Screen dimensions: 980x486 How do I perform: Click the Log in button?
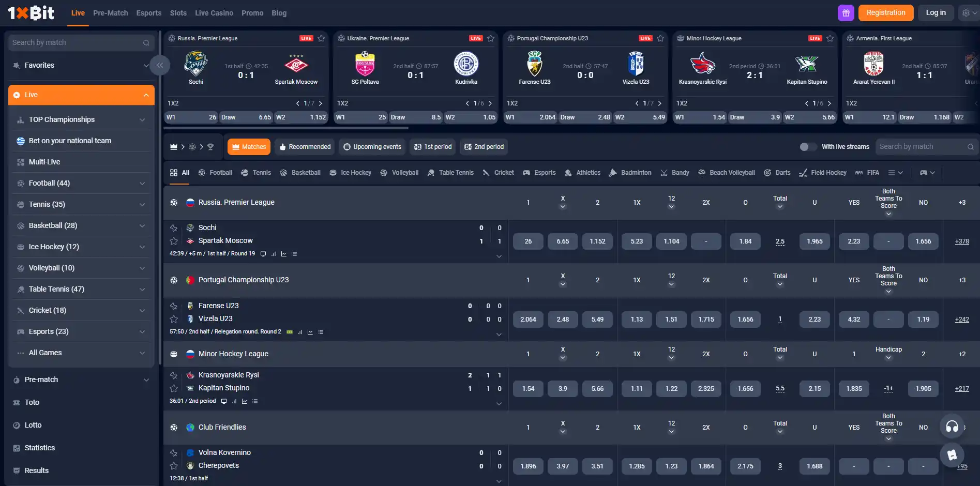pyautogui.click(x=936, y=13)
